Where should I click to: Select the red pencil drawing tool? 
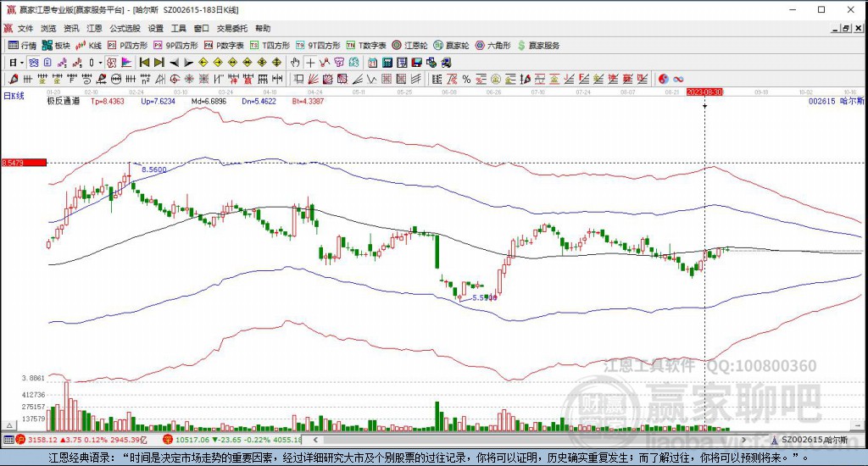pyautogui.click(x=14, y=79)
